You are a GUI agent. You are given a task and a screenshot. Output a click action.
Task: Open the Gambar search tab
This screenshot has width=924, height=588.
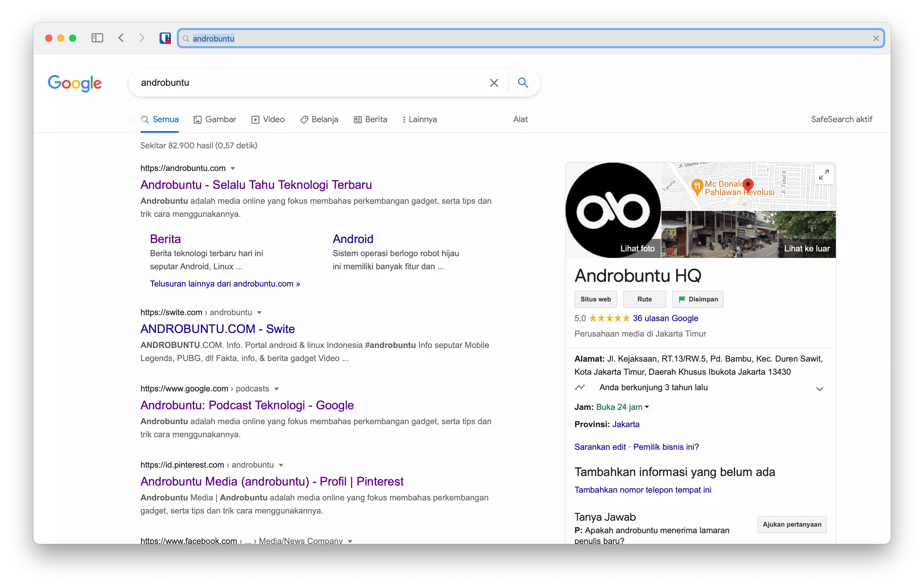click(x=215, y=119)
